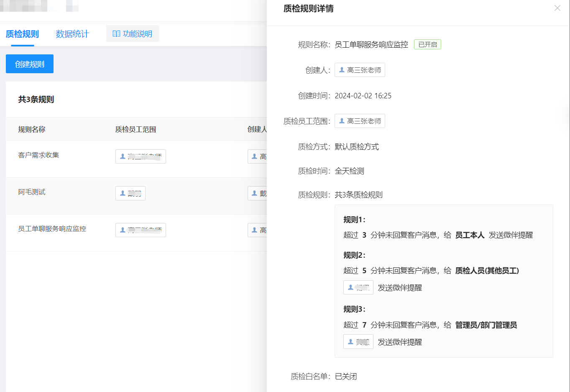Click staff tag in 阿毛测试 row's 质检员工范围
This screenshot has height=392, width=570.
130,193
